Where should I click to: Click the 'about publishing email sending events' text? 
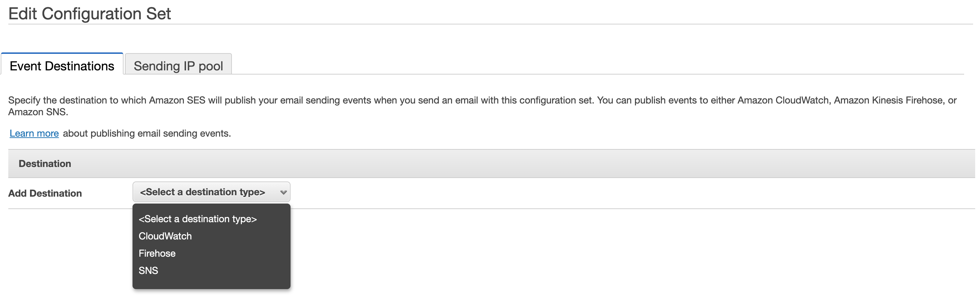[147, 134]
